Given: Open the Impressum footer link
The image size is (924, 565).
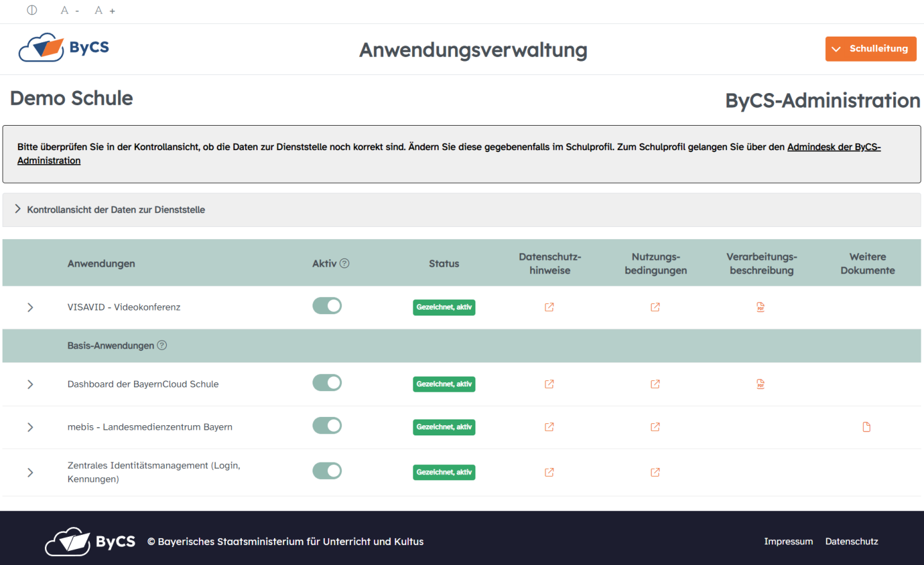Looking at the screenshot, I should [788, 541].
